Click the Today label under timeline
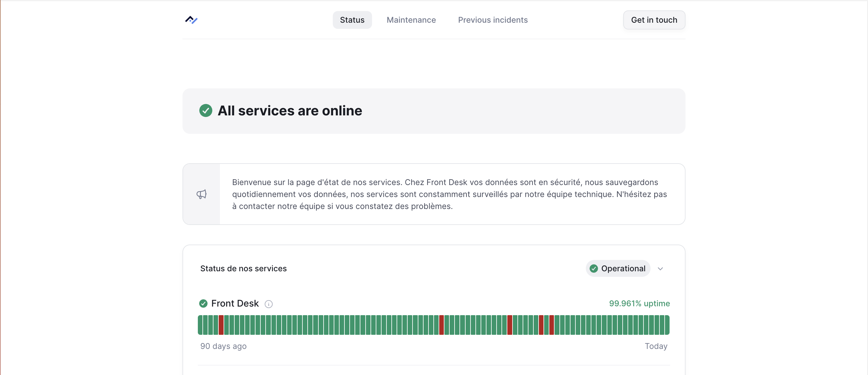The height and width of the screenshot is (375, 868). pos(656,346)
